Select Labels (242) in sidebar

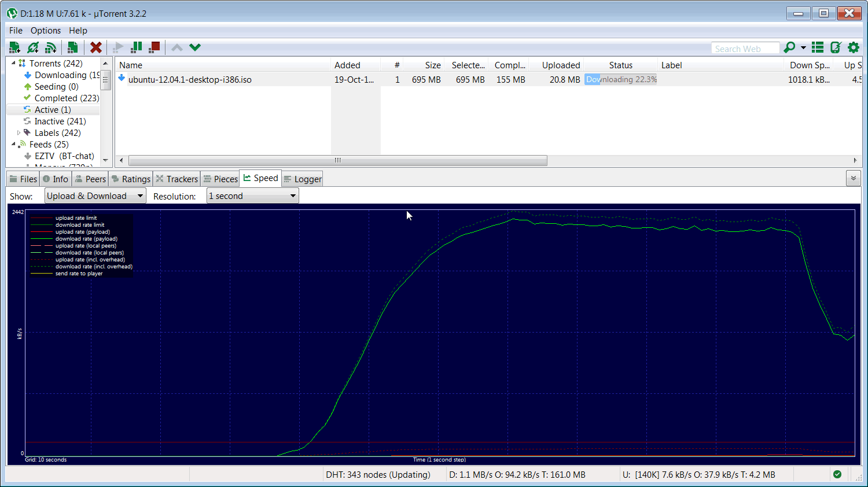coord(57,133)
